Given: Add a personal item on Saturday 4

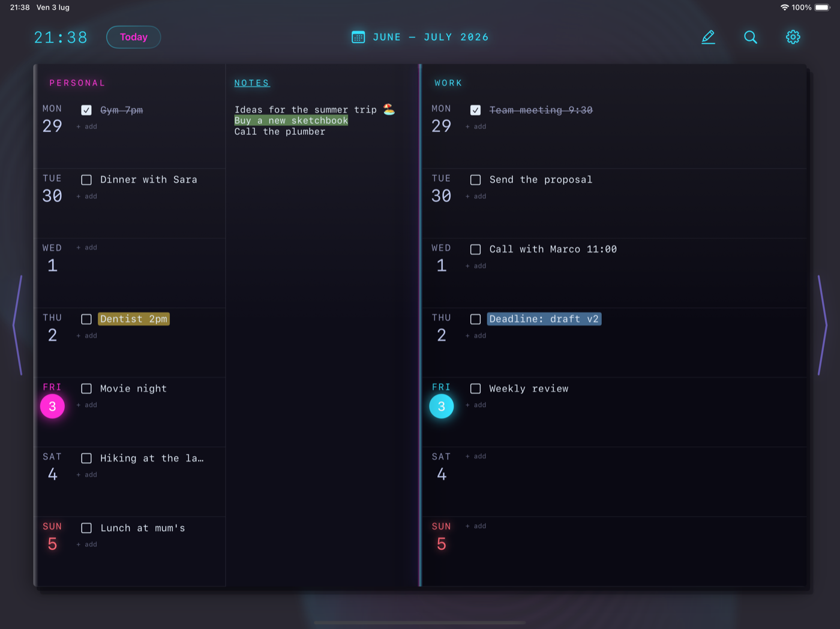Looking at the screenshot, I should point(87,475).
